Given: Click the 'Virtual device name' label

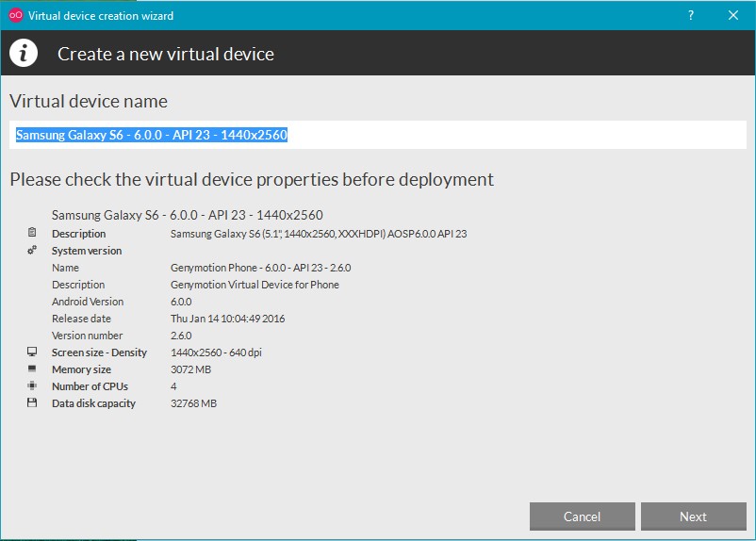Looking at the screenshot, I should coord(89,101).
